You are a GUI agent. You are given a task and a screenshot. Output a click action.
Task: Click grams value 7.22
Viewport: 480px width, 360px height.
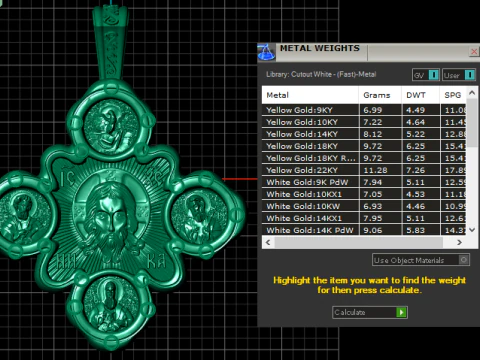tap(373, 122)
